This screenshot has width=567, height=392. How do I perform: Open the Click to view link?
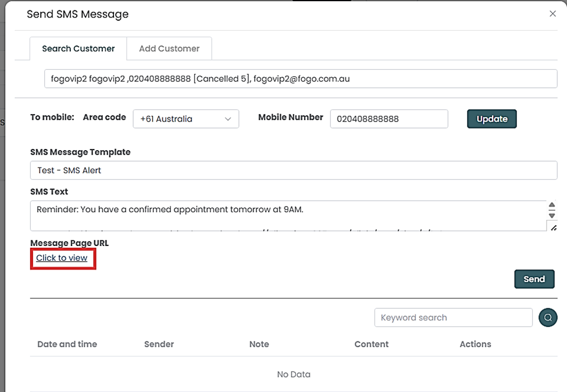click(x=62, y=258)
